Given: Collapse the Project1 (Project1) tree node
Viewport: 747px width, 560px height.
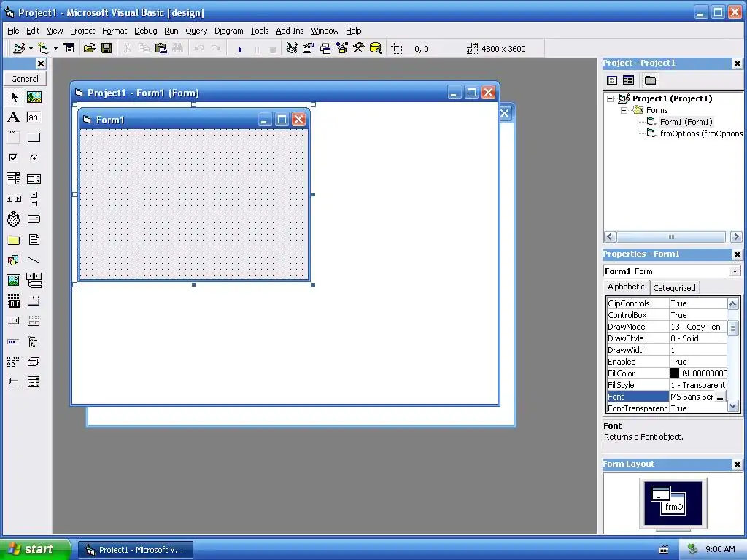Looking at the screenshot, I should pos(611,98).
